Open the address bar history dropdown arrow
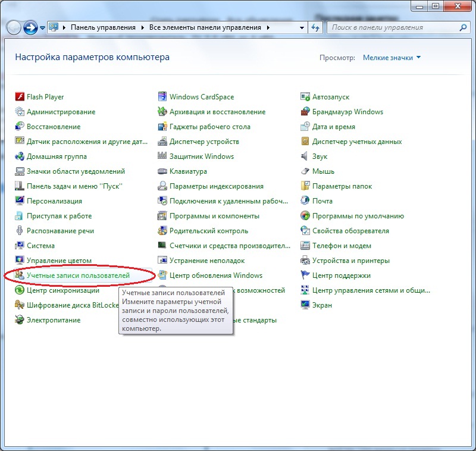 pyautogui.click(x=302, y=27)
